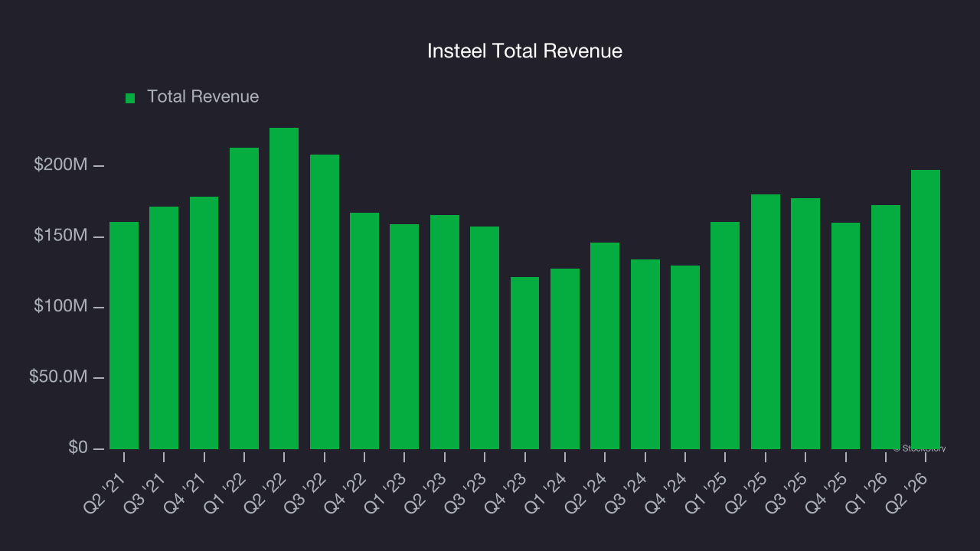Click the bar for Q2 '24 revenue

coord(605,346)
